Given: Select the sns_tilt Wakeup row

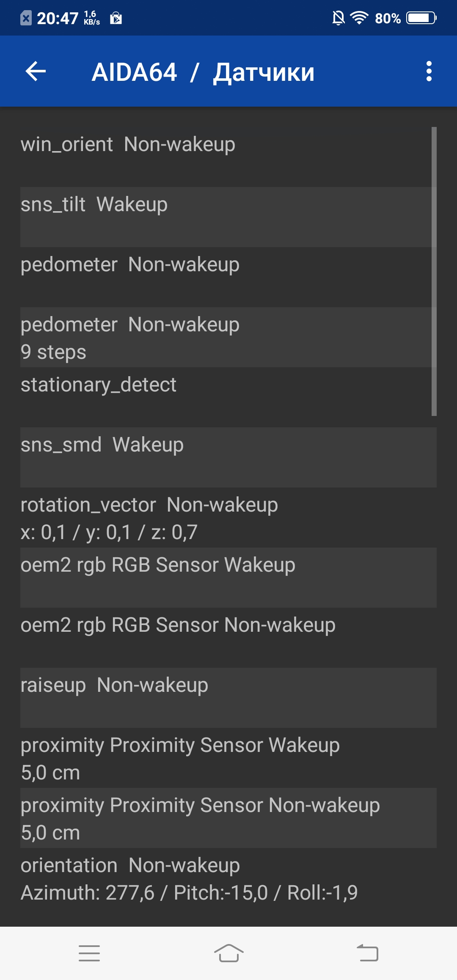Looking at the screenshot, I should pyautogui.click(x=228, y=217).
